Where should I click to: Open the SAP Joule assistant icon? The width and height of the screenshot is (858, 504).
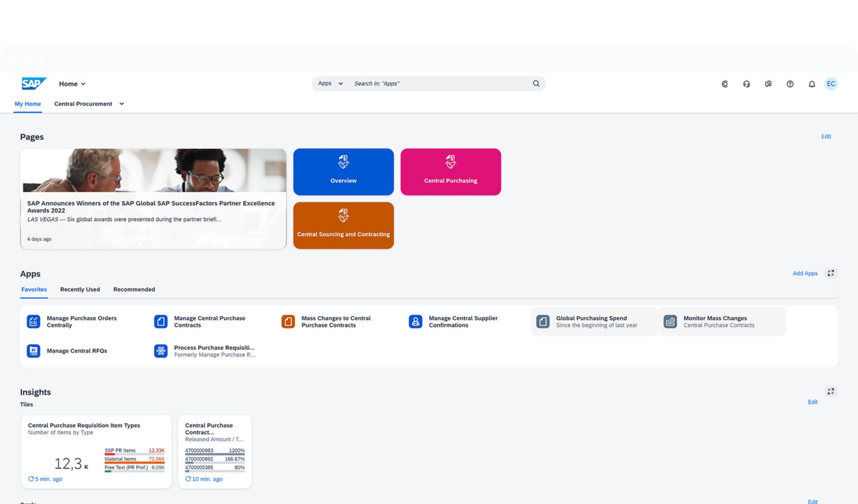[x=725, y=84]
